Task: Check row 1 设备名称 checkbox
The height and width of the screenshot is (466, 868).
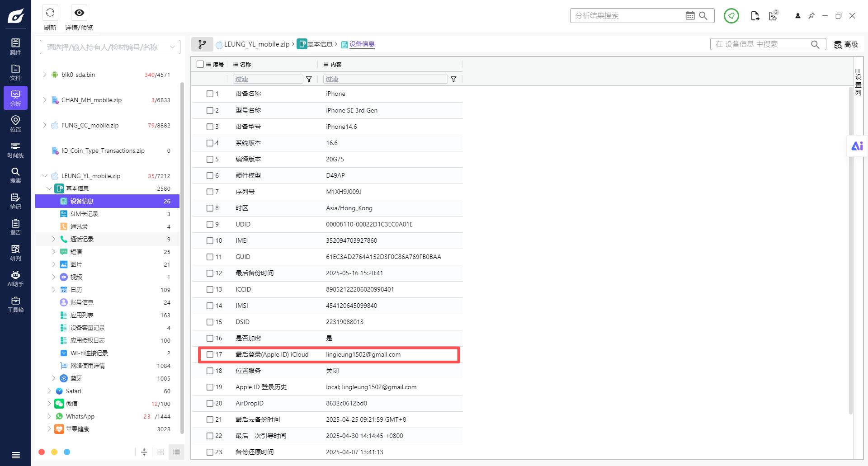Action: click(210, 94)
